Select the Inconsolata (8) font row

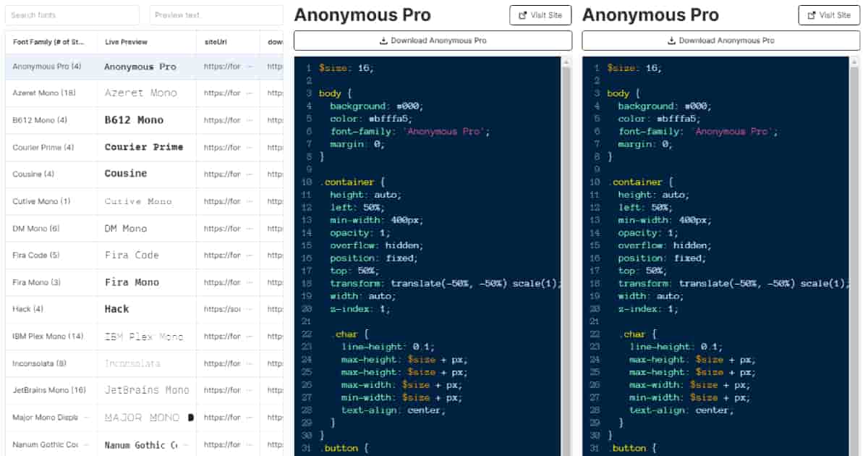point(144,363)
